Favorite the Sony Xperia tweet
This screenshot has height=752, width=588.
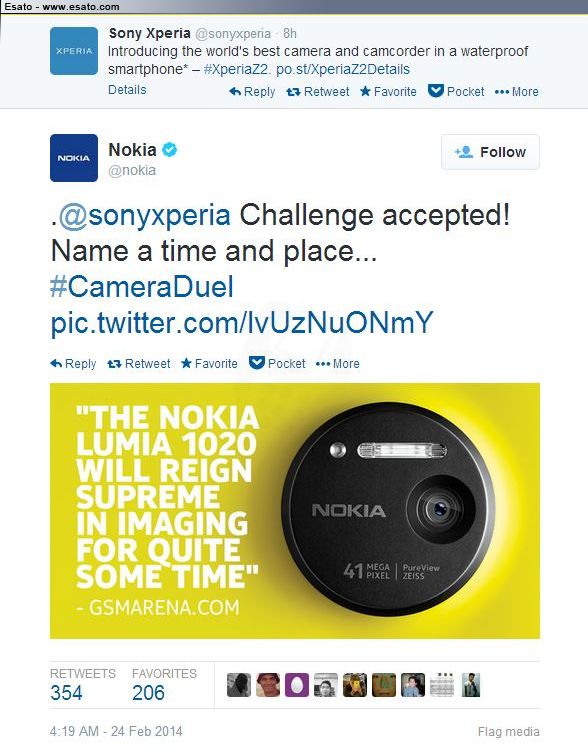point(388,92)
